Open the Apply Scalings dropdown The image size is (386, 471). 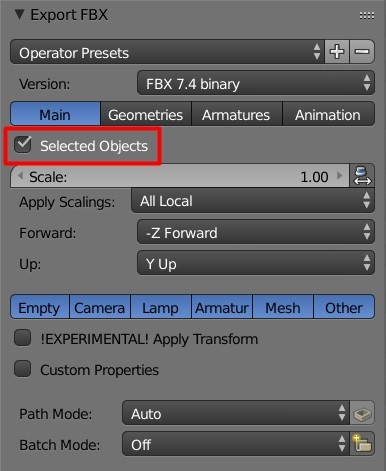pyautogui.click(x=253, y=201)
